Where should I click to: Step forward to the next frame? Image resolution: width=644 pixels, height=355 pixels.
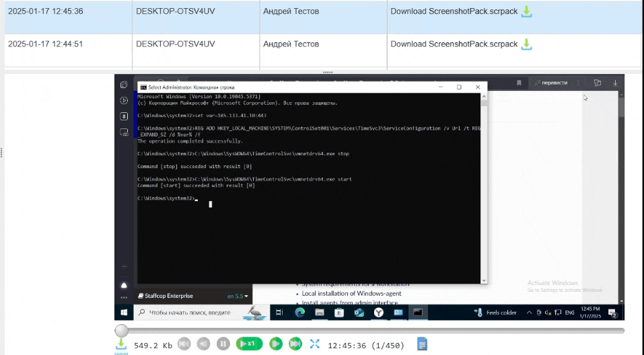click(x=275, y=344)
